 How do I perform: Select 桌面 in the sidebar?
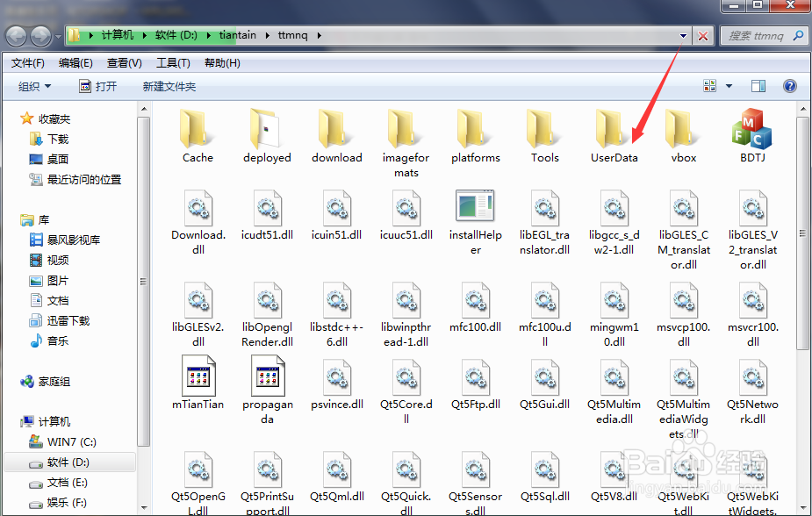tap(49, 160)
